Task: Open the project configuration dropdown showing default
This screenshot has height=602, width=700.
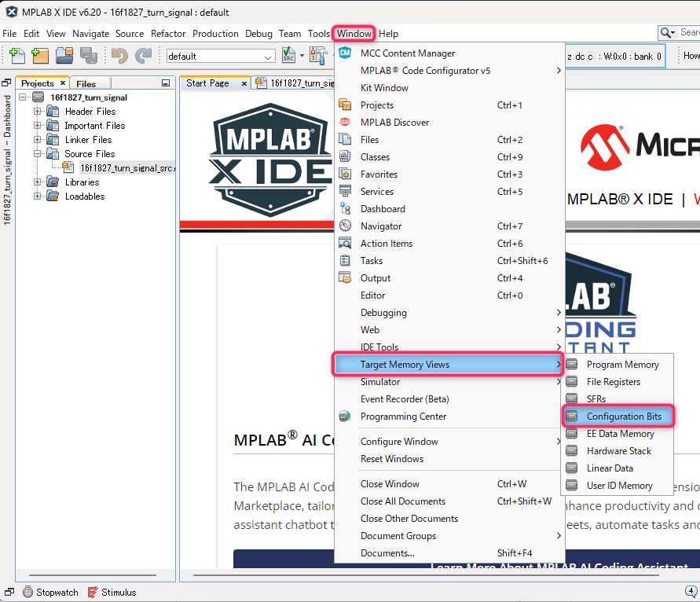Action: 220,57
